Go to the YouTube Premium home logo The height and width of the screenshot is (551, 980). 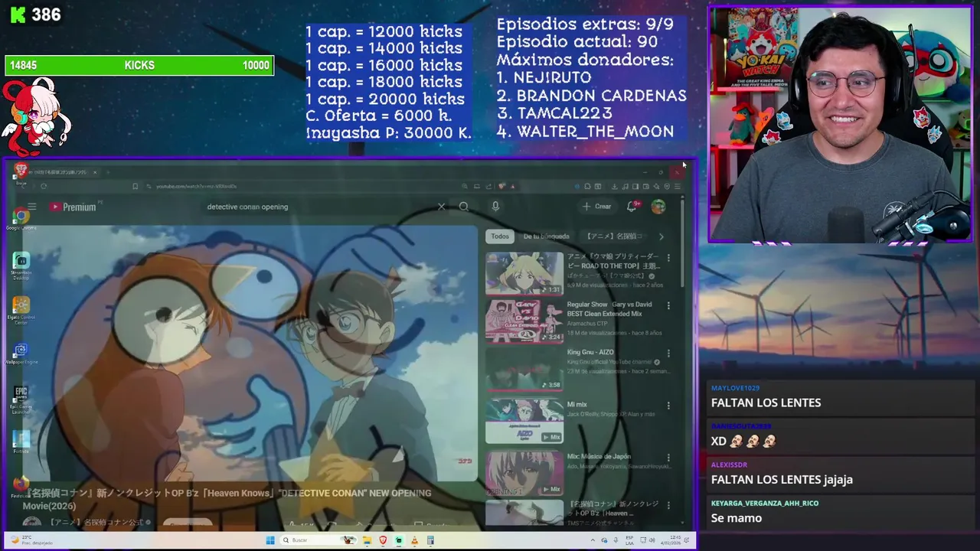[x=74, y=207]
